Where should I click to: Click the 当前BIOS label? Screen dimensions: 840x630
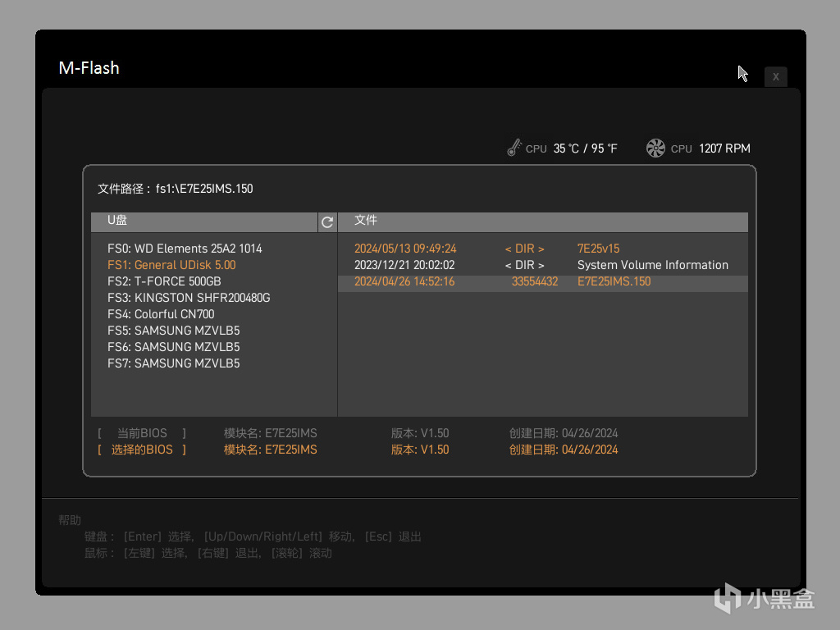point(142,433)
